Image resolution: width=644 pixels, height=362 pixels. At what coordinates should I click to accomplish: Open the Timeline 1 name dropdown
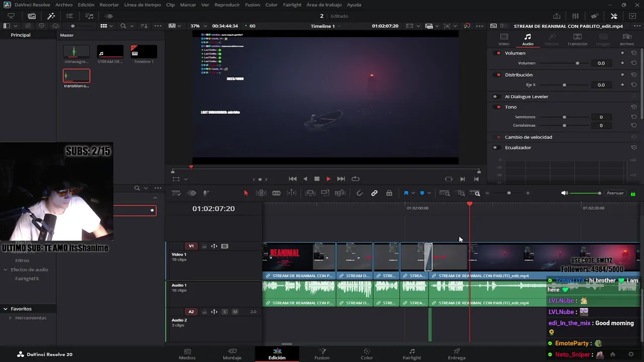[326, 26]
